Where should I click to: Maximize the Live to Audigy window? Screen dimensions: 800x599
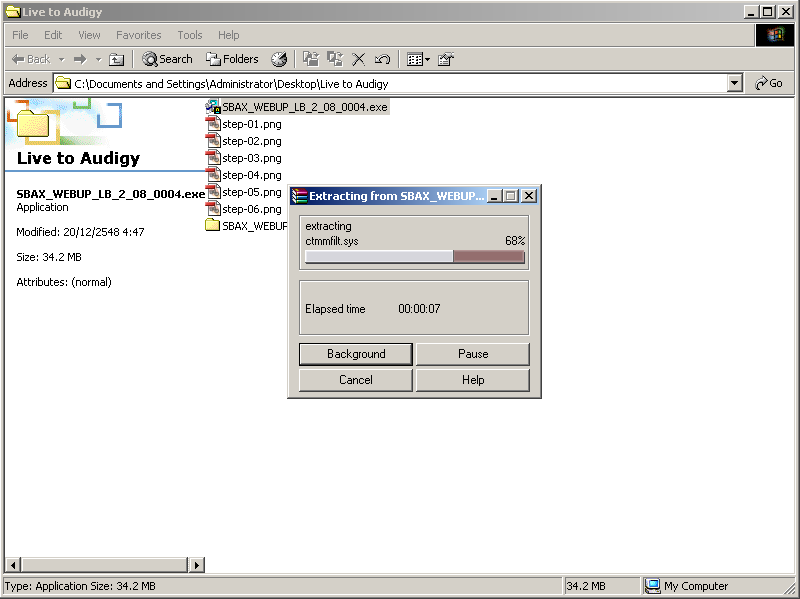[767, 12]
